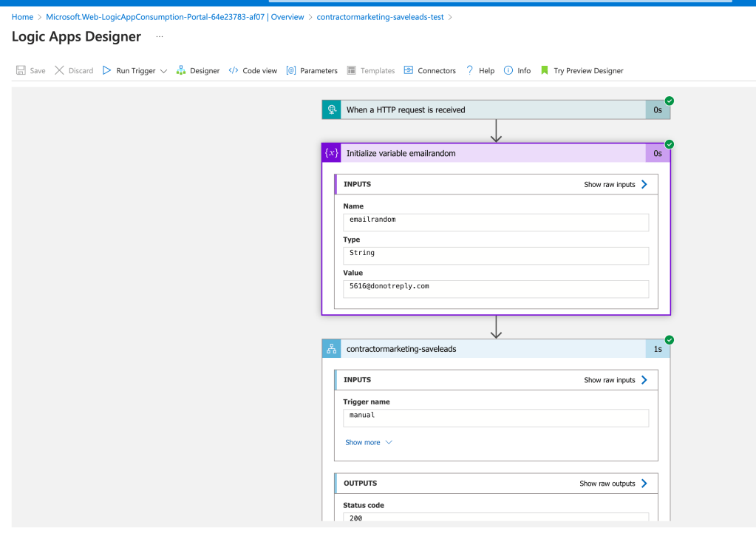The height and width of the screenshot is (539, 756).
Task: Click the 0s duration on HTTP trigger
Action: pyautogui.click(x=658, y=110)
